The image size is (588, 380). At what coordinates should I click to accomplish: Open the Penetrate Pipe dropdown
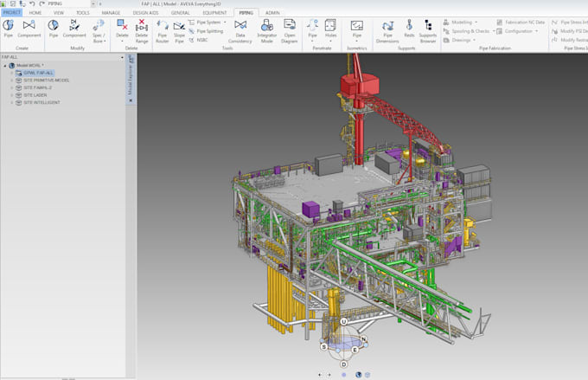coord(312,31)
